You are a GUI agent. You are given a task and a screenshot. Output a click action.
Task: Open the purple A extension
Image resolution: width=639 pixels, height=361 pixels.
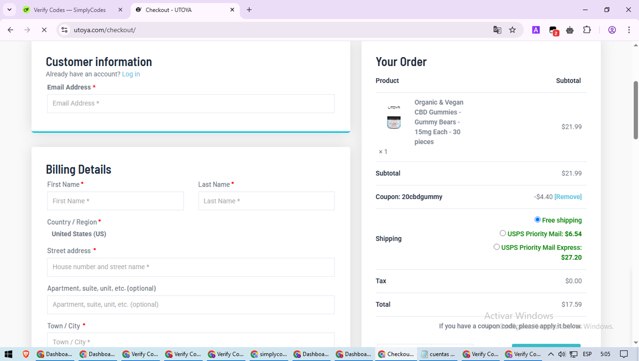pyautogui.click(x=536, y=30)
